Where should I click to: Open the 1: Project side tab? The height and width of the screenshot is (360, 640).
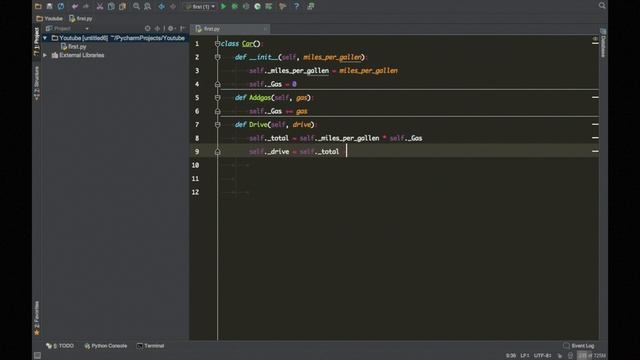coord(37,41)
